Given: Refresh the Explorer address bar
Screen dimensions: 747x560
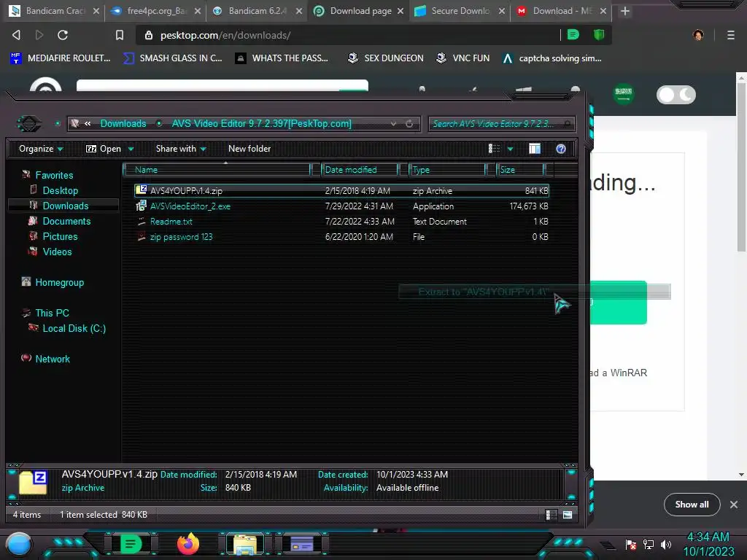Looking at the screenshot, I should pyautogui.click(x=409, y=124).
